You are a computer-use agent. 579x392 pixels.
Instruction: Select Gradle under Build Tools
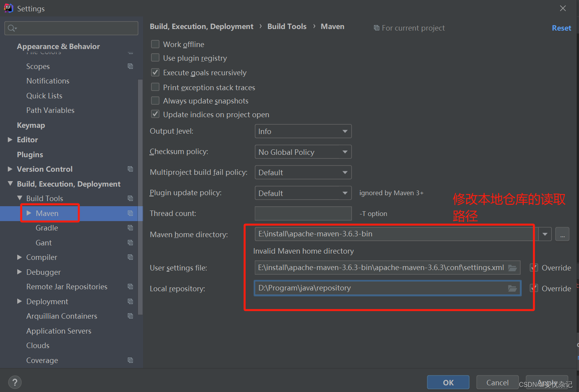pos(47,228)
